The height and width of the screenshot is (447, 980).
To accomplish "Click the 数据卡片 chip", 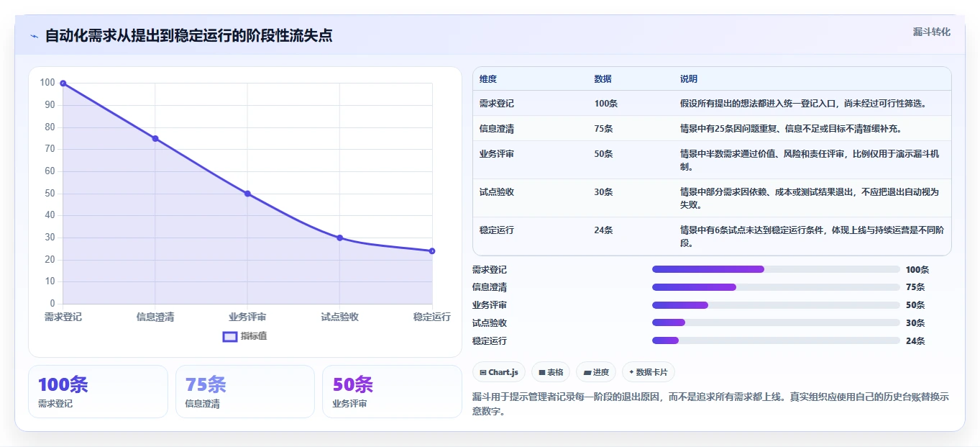I will [648, 372].
